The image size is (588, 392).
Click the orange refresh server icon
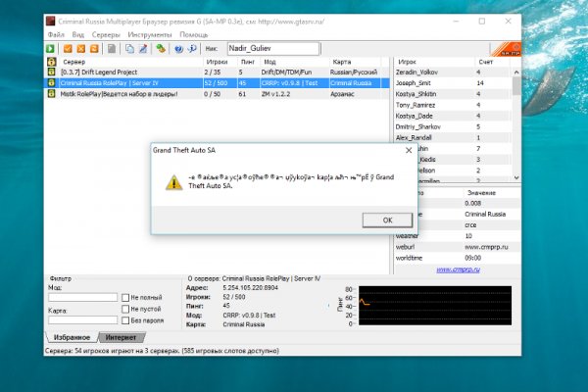click(95, 47)
